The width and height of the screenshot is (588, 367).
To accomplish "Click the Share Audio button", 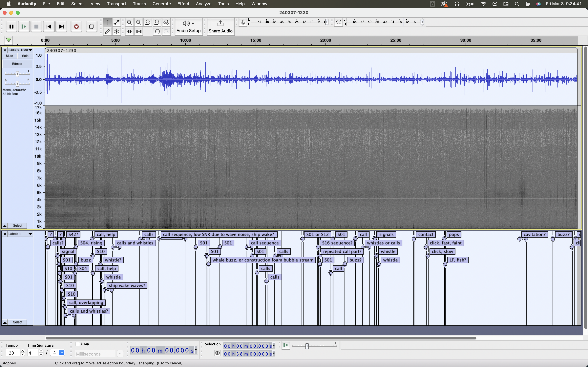I will (x=220, y=26).
